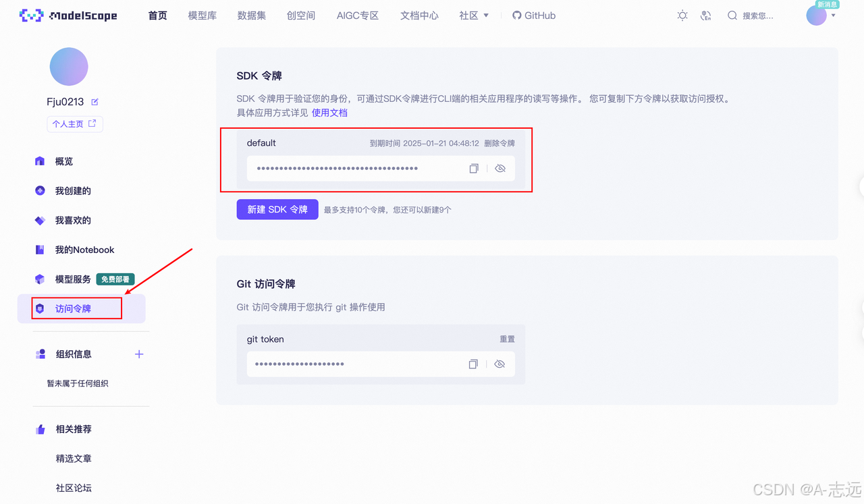Switch language with the translate icon
The height and width of the screenshot is (504, 864).
click(x=706, y=16)
